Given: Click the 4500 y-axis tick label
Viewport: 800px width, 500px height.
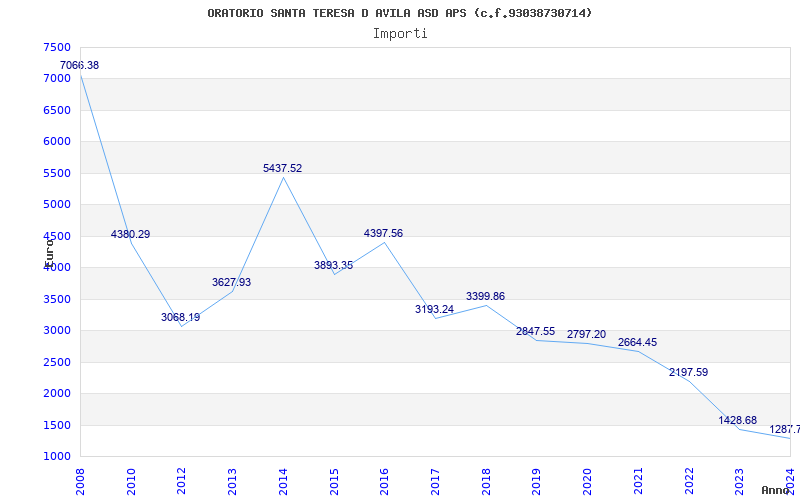Looking at the screenshot, I should (57, 236).
